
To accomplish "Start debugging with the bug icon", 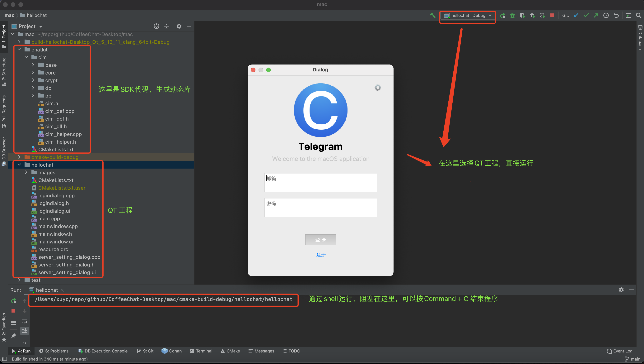I will click(512, 15).
